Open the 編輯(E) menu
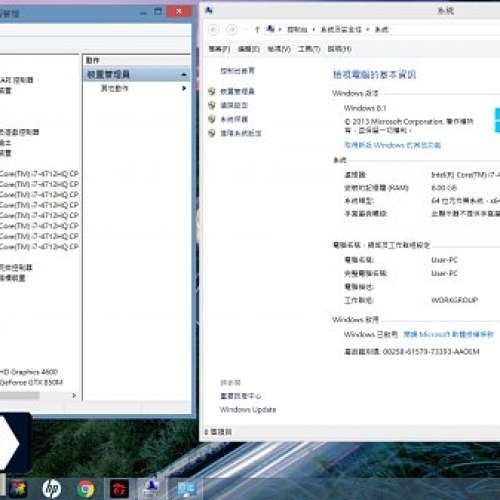The height and width of the screenshot is (500, 500). coord(249,49)
